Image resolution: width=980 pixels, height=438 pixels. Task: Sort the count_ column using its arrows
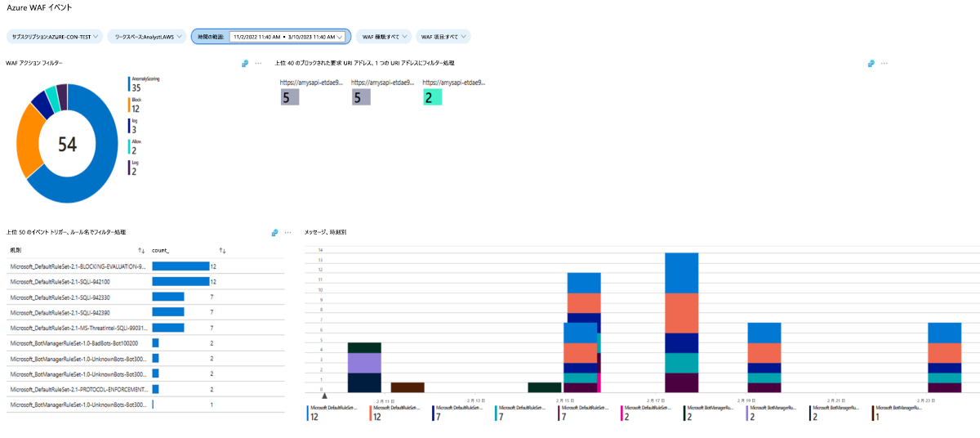[x=222, y=250]
